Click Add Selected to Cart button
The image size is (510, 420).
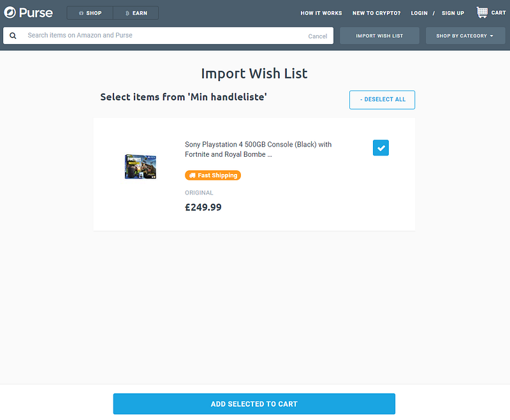[254, 403]
